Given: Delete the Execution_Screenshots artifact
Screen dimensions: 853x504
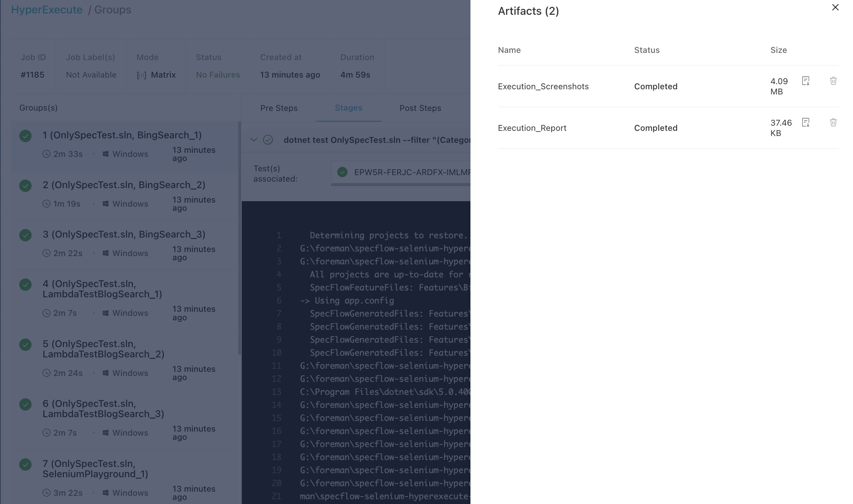Looking at the screenshot, I should pos(833,81).
